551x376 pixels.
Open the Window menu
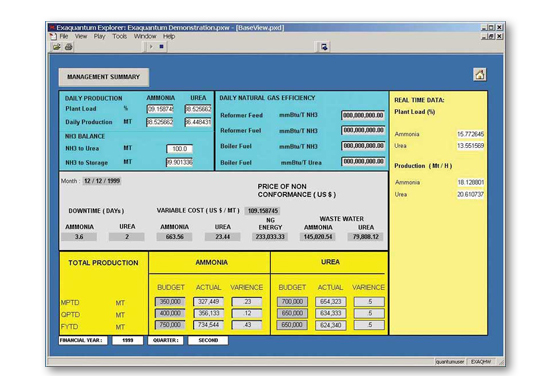coord(145,36)
